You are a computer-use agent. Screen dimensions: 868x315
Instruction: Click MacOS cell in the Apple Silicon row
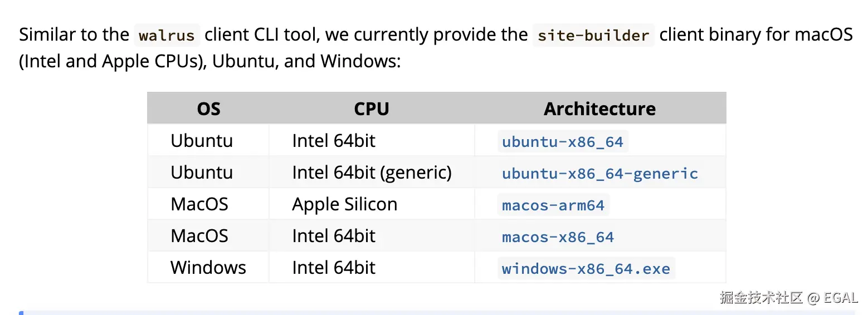coord(199,204)
